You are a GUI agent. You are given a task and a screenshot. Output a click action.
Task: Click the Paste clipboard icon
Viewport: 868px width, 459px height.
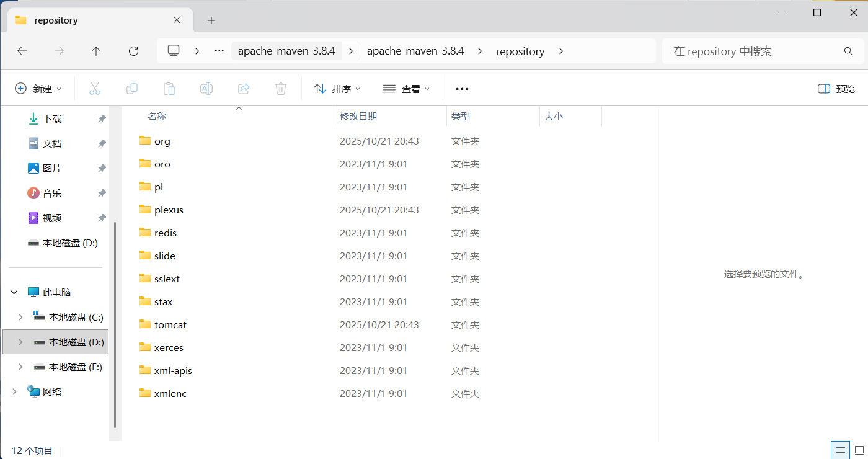pyautogui.click(x=169, y=89)
